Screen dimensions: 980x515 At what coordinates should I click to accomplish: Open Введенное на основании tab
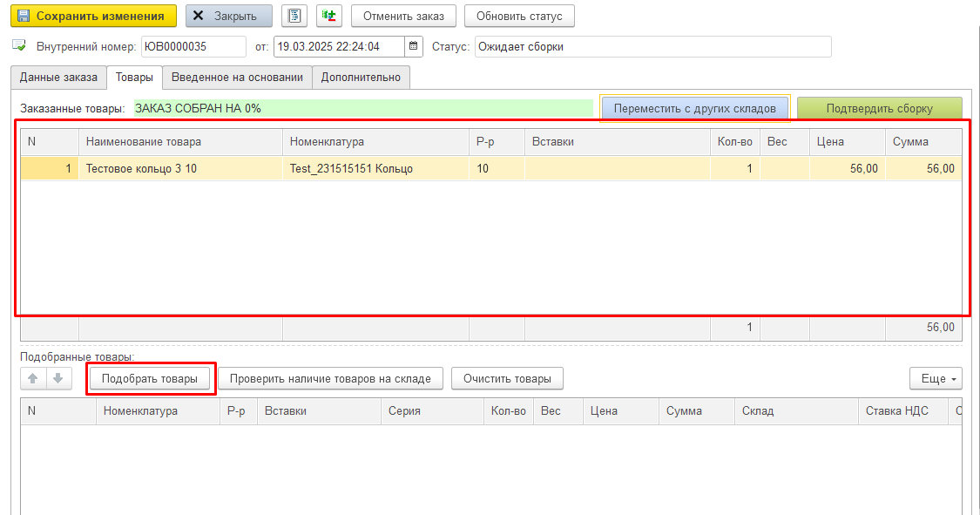tap(238, 77)
